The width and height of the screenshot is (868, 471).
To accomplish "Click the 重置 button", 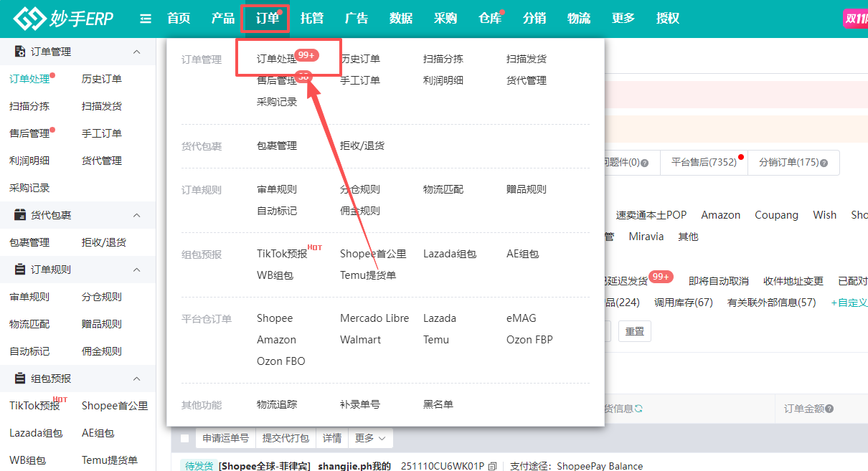I will tap(634, 331).
